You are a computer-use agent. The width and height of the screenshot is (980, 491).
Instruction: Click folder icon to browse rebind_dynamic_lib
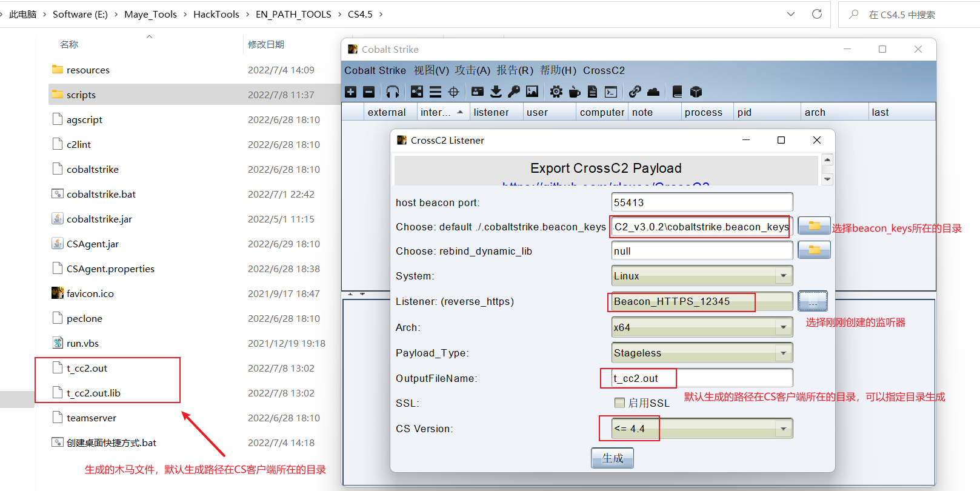pyautogui.click(x=814, y=250)
